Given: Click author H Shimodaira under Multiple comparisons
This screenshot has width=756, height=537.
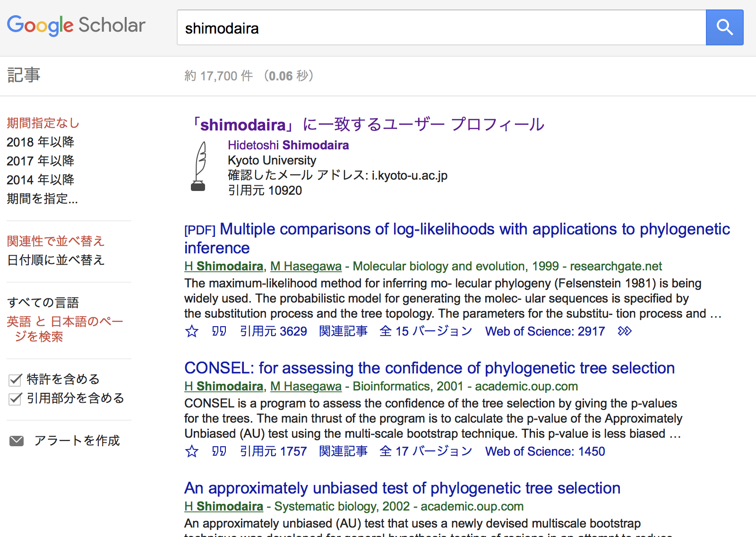Looking at the screenshot, I should (x=223, y=266).
